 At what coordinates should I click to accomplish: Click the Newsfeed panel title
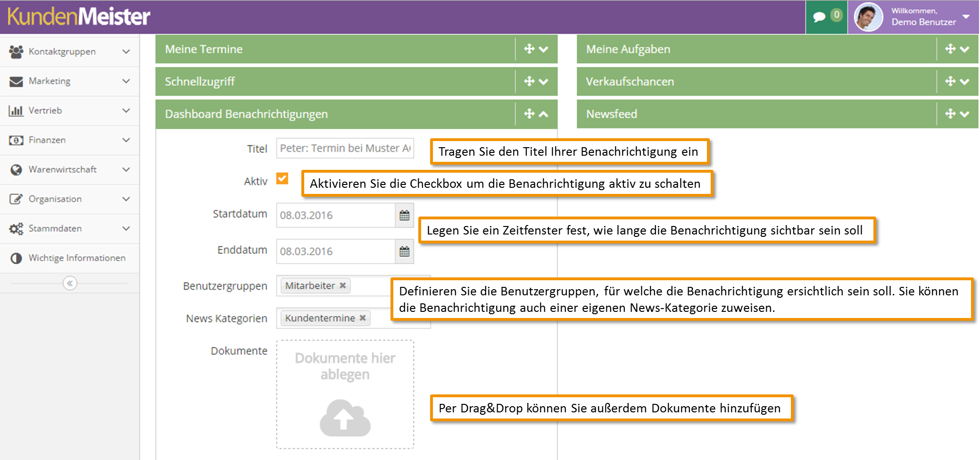612,114
